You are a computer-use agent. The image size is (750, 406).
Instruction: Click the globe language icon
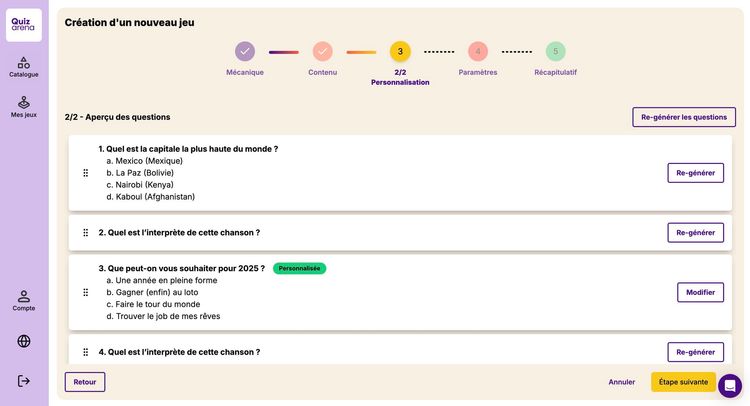tap(23, 341)
